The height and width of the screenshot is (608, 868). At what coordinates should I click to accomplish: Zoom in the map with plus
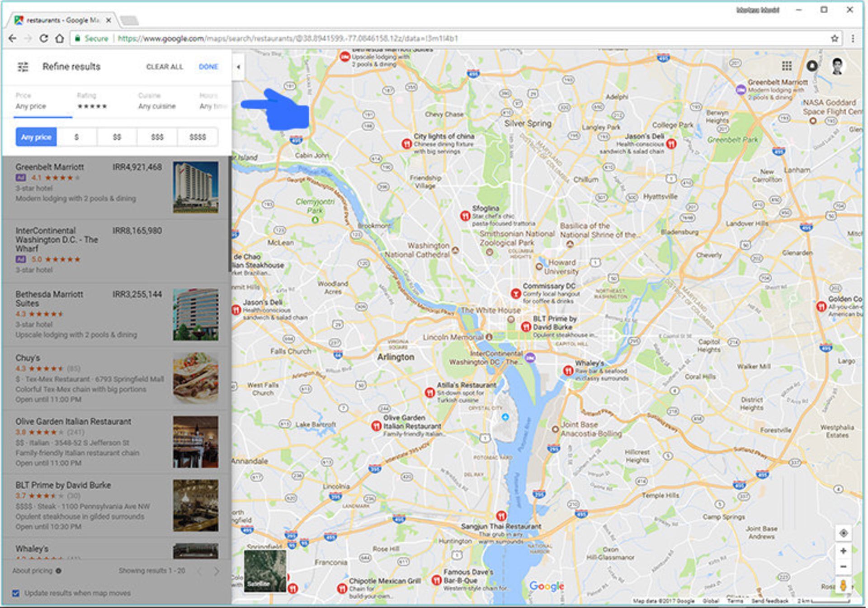point(843,551)
